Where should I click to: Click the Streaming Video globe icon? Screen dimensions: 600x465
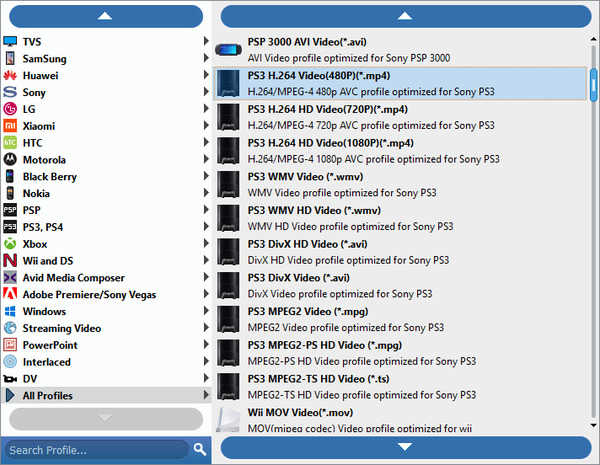tap(10, 328)
